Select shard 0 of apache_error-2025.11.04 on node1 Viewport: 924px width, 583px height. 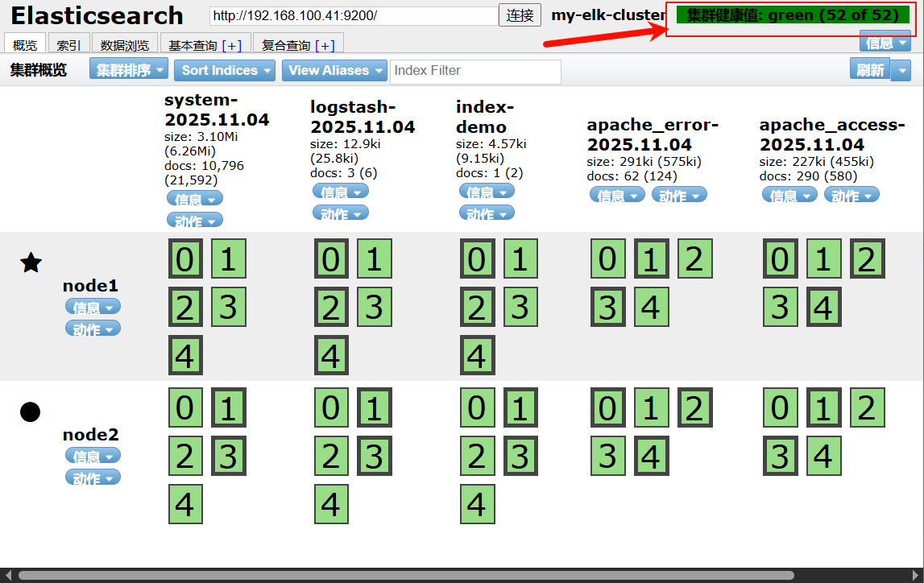[x=608, y=258]
